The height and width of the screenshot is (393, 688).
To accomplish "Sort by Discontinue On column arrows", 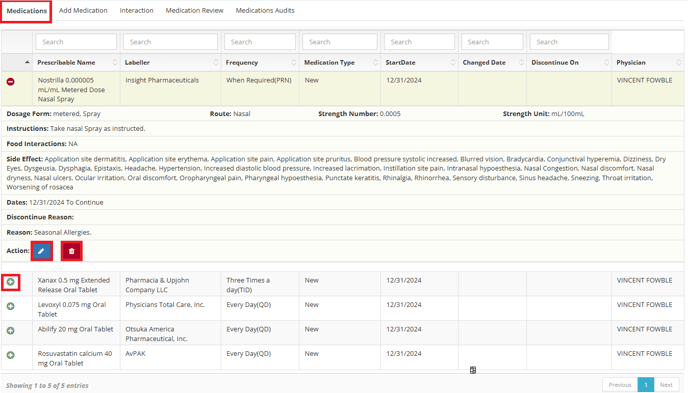I will [x=606, y=63].
